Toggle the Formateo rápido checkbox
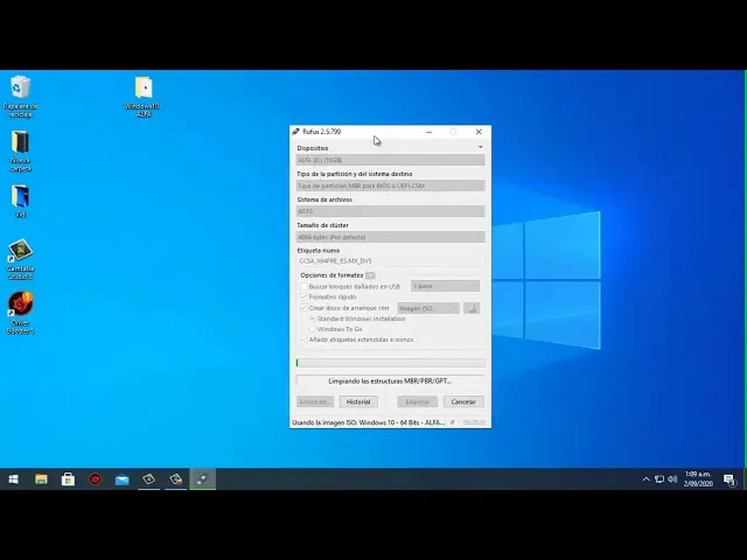The image size is (747, 560). [x=304, y=297]
